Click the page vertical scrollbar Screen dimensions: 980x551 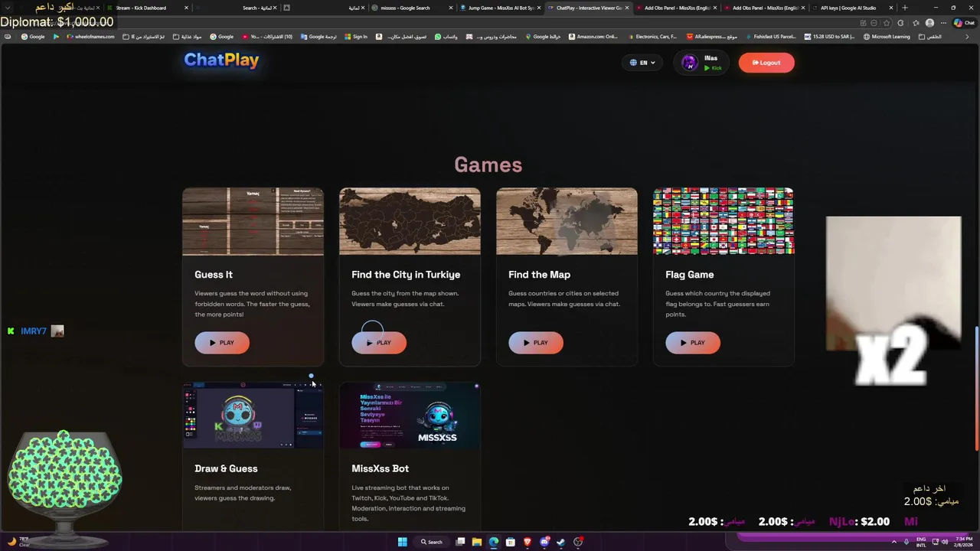click(976, 389)
